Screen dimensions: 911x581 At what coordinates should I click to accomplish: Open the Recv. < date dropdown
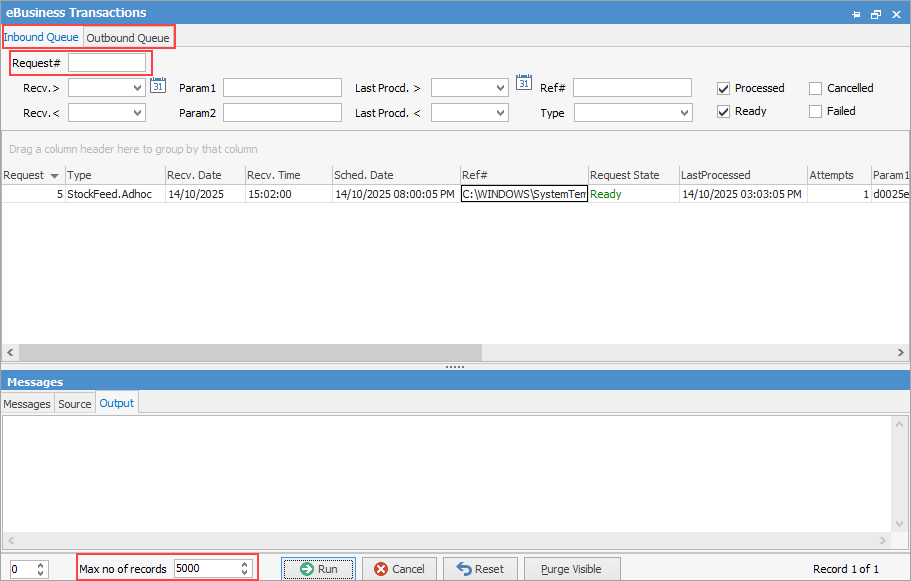pos(138,113)
